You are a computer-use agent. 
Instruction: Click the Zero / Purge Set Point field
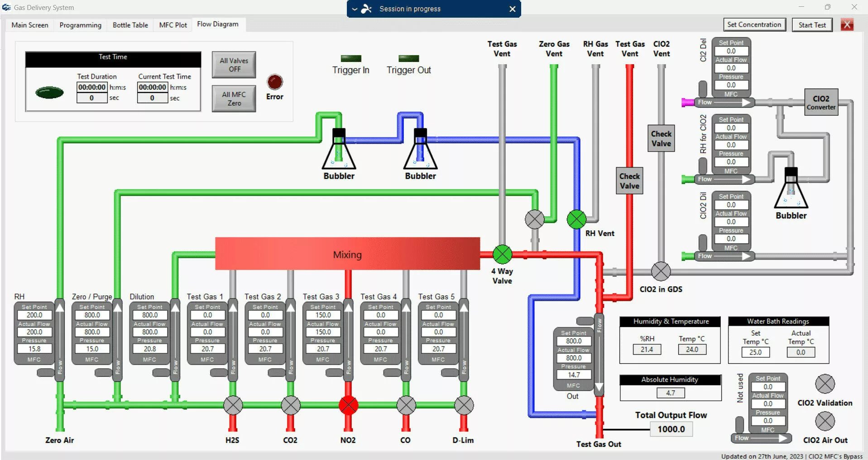click(x=92, y=315)
